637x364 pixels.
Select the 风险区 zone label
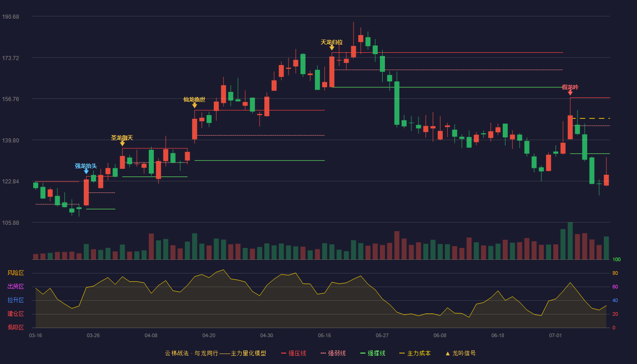[15, 273]
